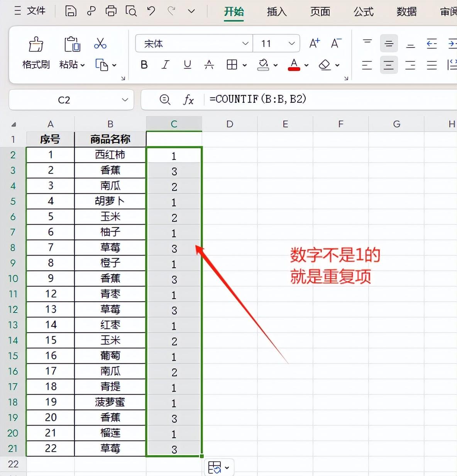Click the Save icon
The height and width of the screenshot is (476, 457).
(71, 11)
